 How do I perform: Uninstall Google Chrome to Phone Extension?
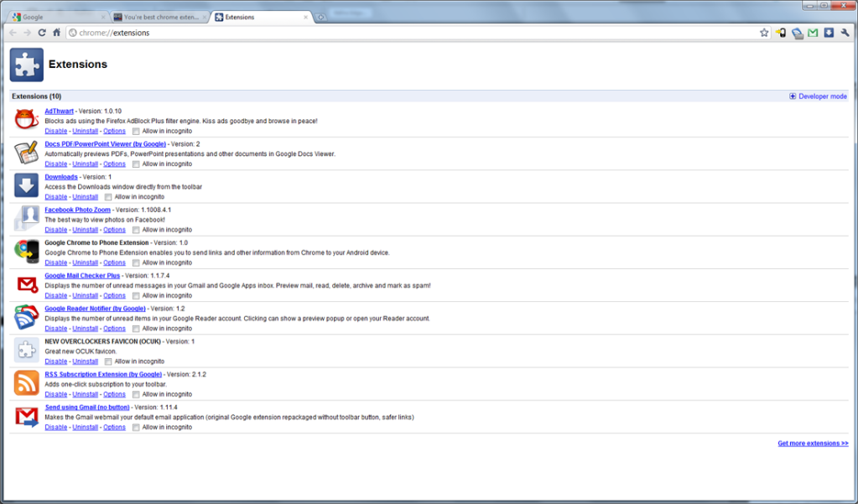click(x=86, y=262)
